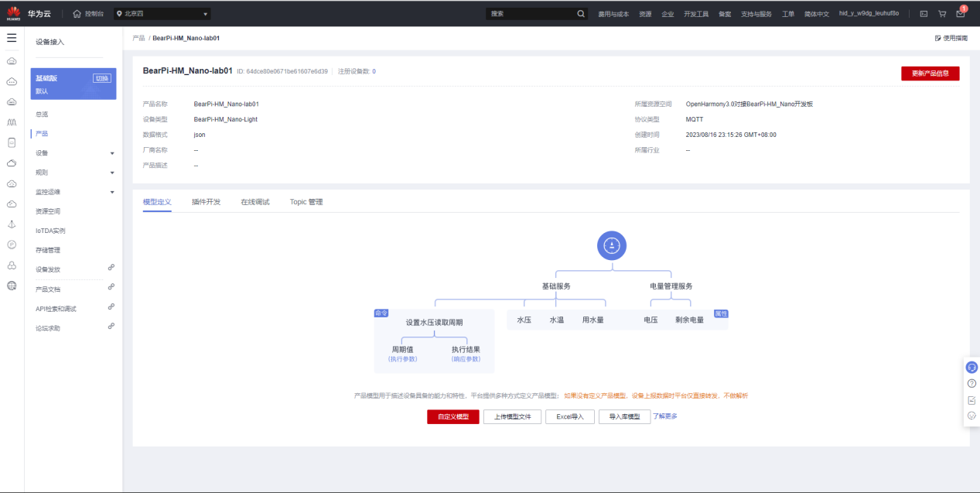Click the circled P icon in left rail
Screen dimensions: 980x493
pyautogui.click(x=12, y=245)
